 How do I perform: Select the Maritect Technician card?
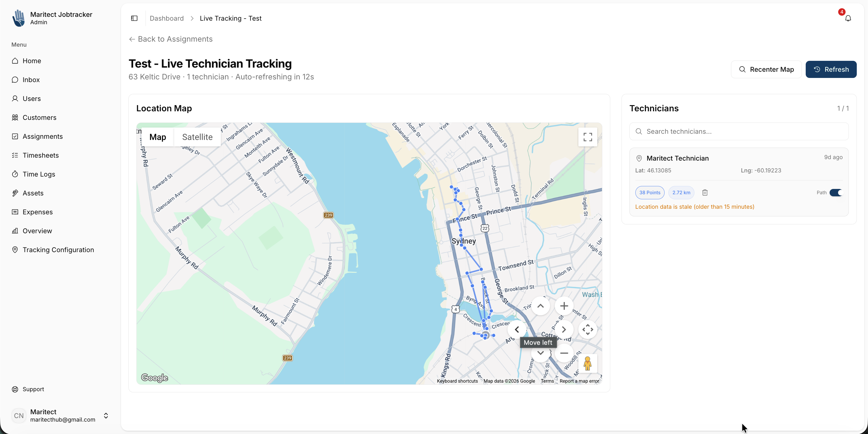coord(739,182)
